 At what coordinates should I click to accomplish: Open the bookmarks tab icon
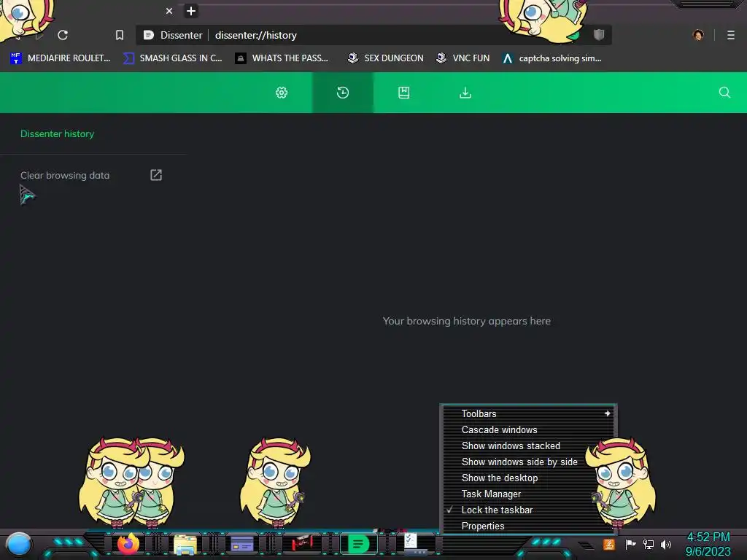point(404,93)
